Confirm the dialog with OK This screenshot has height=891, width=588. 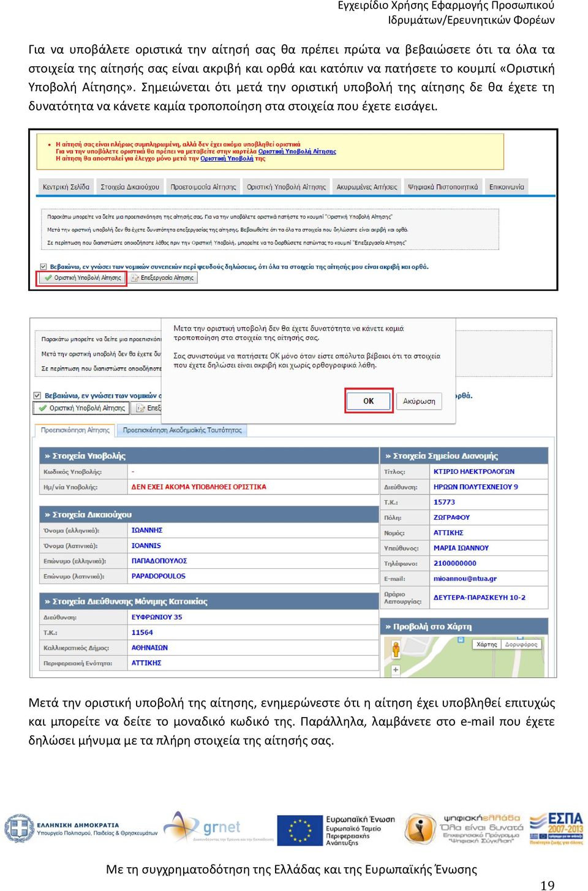[369, 401]
